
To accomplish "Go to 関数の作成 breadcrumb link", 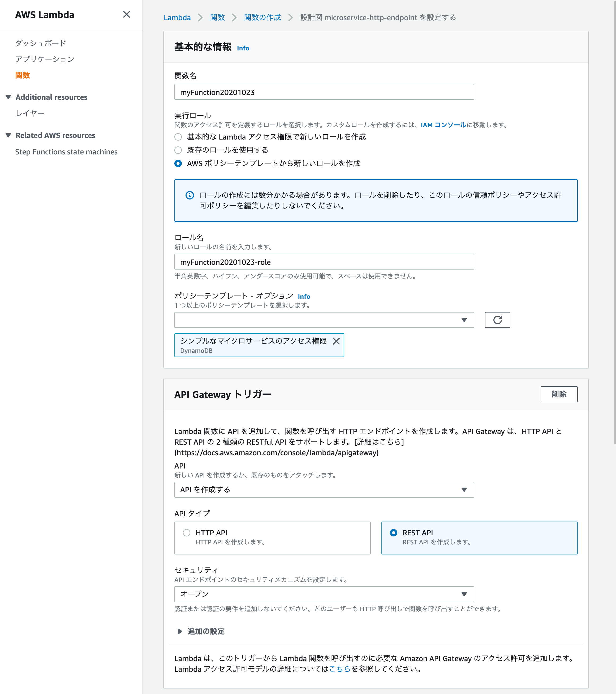I will click(x=262, y=17).
